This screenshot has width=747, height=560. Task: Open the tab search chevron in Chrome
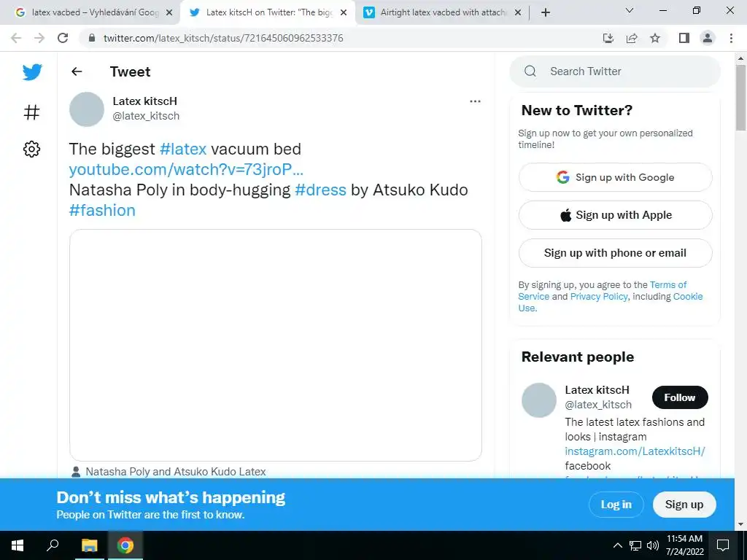pyautogui.click(x=630, y=10)
